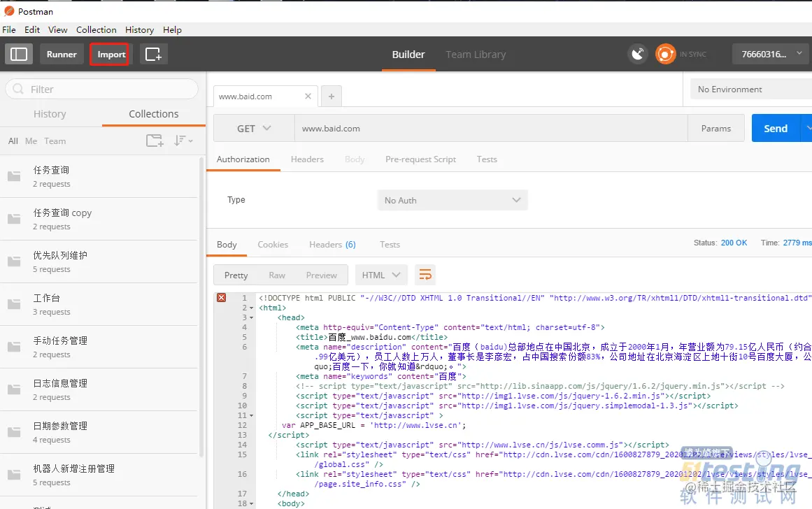Open the interceptor satellite icon
The width and height of the screenshot is (812, 509).
click(x=638, y=54)
